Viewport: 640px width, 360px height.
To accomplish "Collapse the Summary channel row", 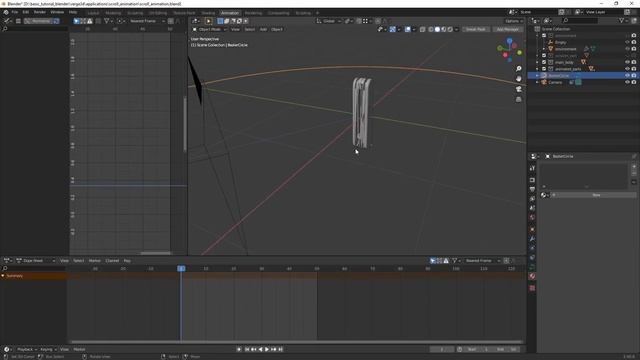I will 3,276.
